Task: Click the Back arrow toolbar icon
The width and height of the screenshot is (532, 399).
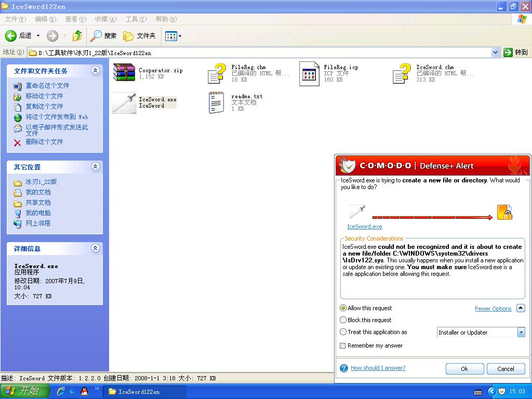Action: pos(10,36)
